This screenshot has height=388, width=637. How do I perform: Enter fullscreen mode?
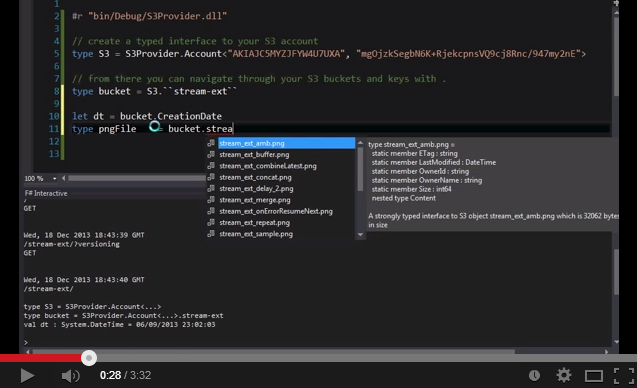tap(624, 375)
